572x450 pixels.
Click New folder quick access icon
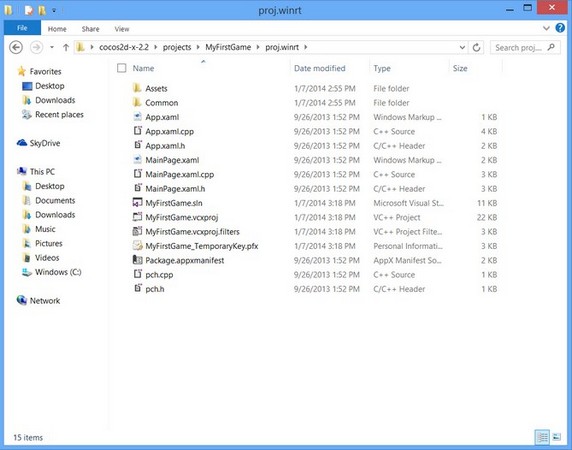tap(42, 10)
